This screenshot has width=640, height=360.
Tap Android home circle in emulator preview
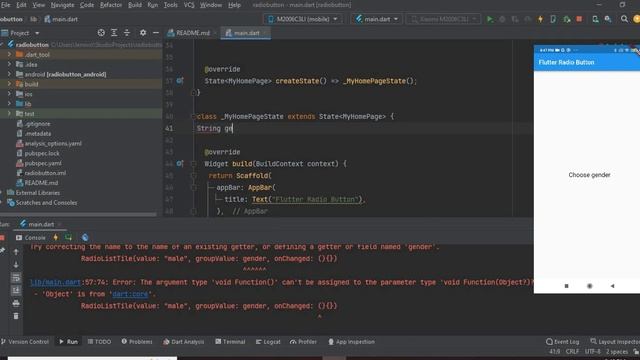point(589,286)
